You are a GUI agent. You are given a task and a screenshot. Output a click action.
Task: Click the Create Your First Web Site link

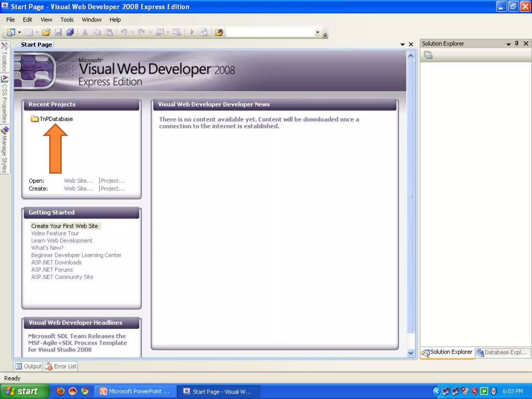(64, 226)
